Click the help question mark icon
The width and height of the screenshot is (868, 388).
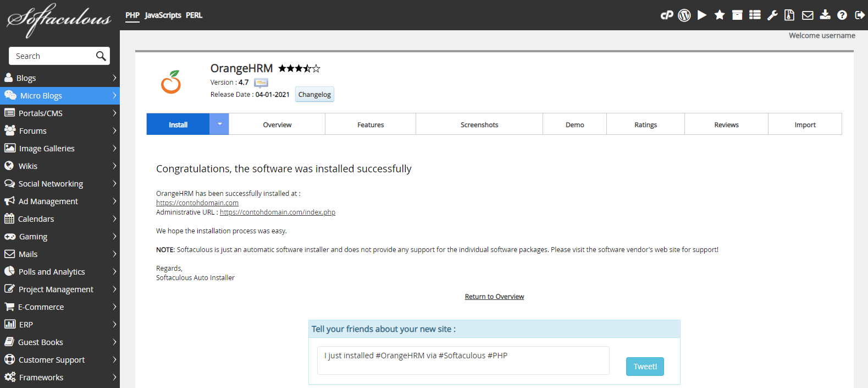842,15
